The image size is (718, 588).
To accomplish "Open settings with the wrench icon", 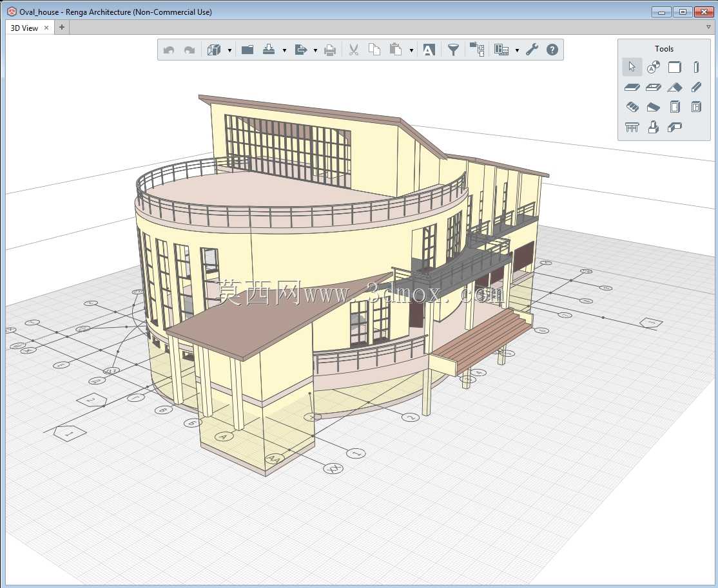I will (532, 50).
